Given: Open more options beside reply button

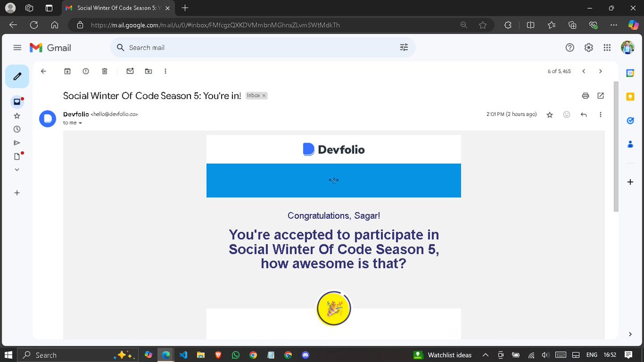Looking at the screenshot, I should pyautogui.click(x=601, y=115).
